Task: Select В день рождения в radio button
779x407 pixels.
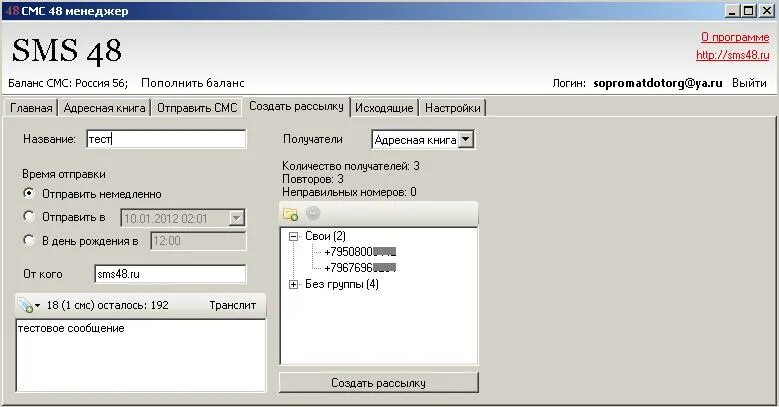Action: tap(29, 241)
